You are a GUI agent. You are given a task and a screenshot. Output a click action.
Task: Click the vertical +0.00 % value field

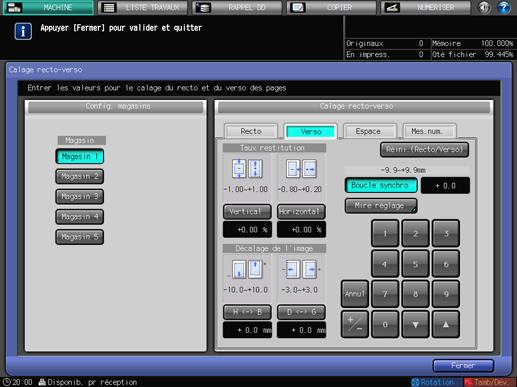247,230
